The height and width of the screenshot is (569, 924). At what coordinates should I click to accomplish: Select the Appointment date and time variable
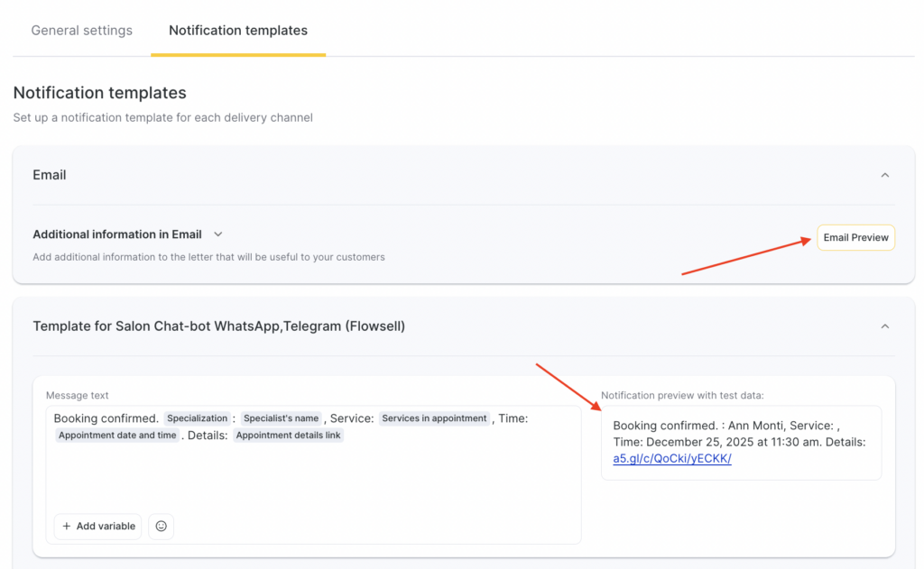tap(117, 436)
